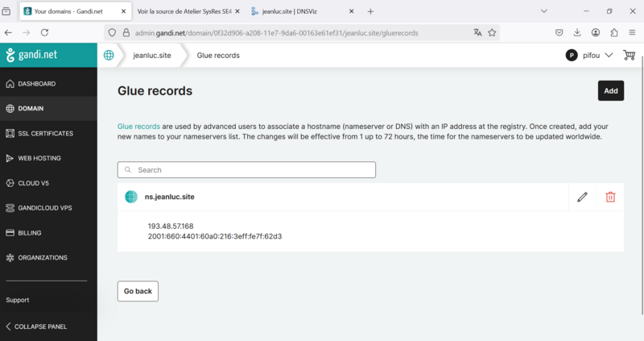Follow the Glue records link in description
The width and height of the screenshot is (644, 341).
click(x=138, y=127)
